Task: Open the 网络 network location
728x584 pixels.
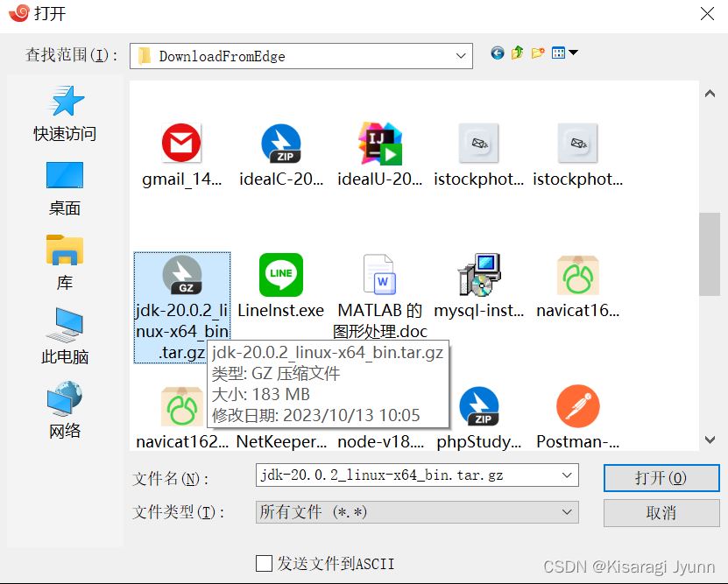Action: click(x=65, y=411)
